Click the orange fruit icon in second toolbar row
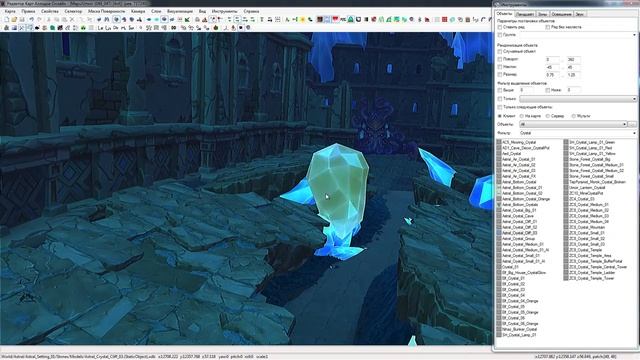Screen dimensions: 640x360 [216, 28]
